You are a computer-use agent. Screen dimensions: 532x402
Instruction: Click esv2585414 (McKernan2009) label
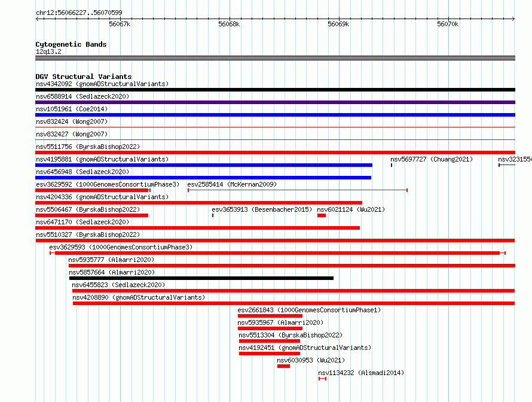click(x=232, y=184)
